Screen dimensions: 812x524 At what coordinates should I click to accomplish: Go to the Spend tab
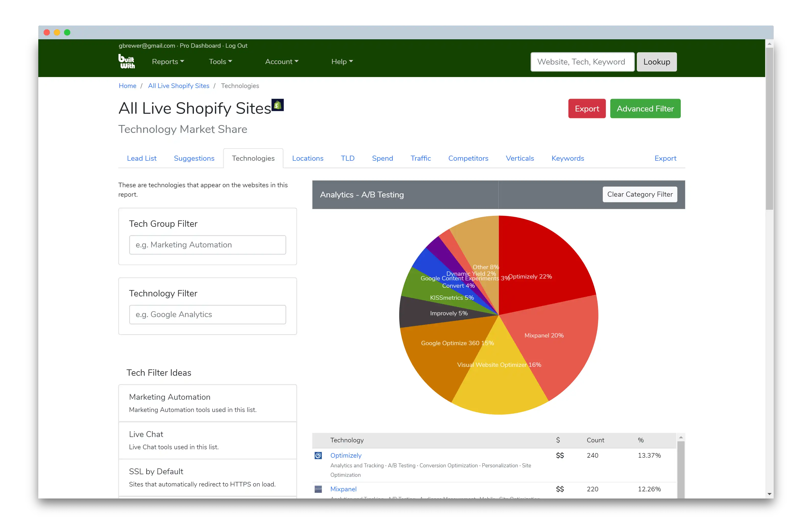(382, 158)
